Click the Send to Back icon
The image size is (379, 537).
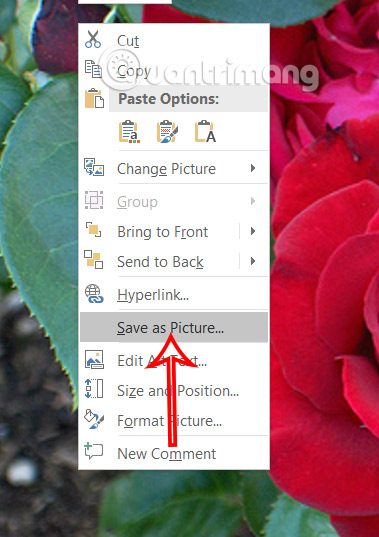tap(93, 260)
